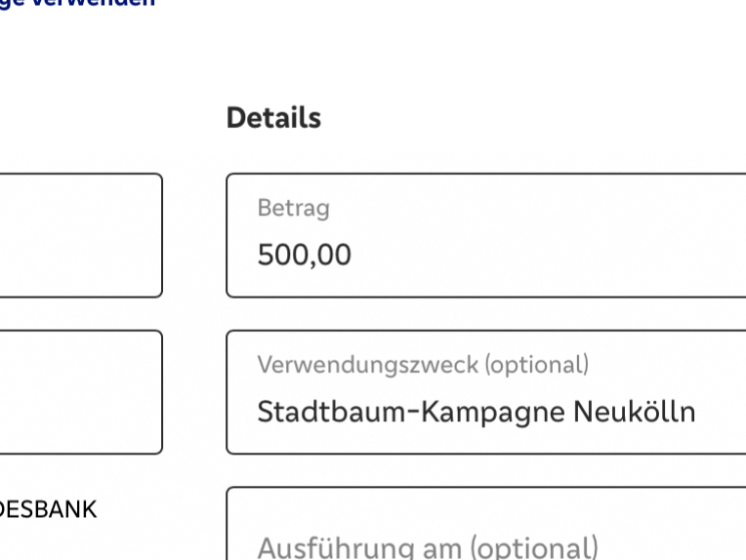Image resolution: width=746 pixels, height=560 pixels.
Task: Click the upper partially visible left field
Action: (80, 235)
